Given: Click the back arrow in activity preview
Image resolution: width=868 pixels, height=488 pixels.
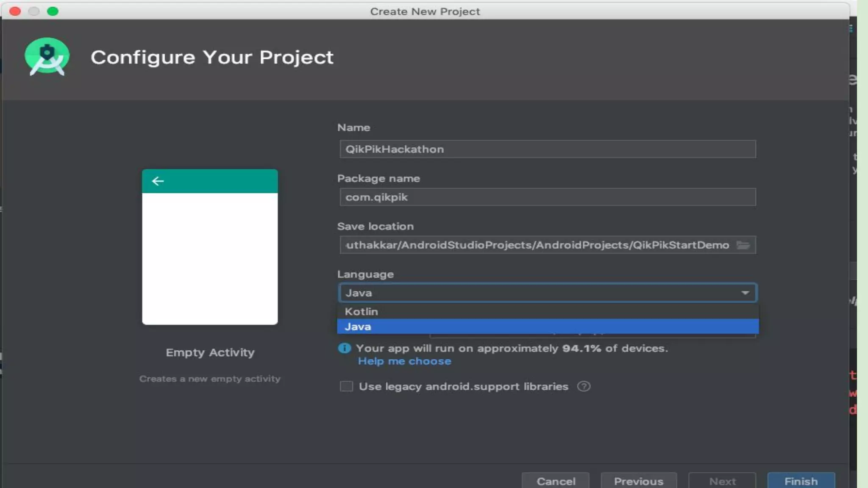Looking at the screenshot, I should click(158, 181).
